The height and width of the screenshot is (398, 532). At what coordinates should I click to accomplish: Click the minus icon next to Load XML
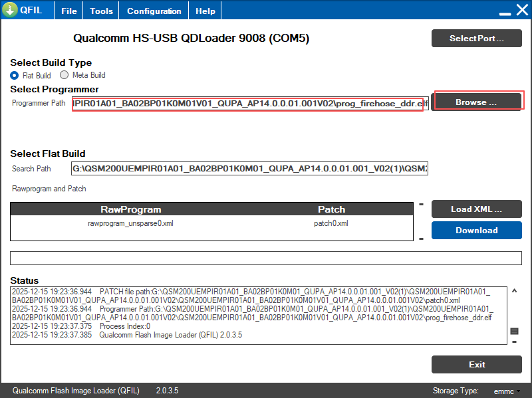[x=421, y=204]
